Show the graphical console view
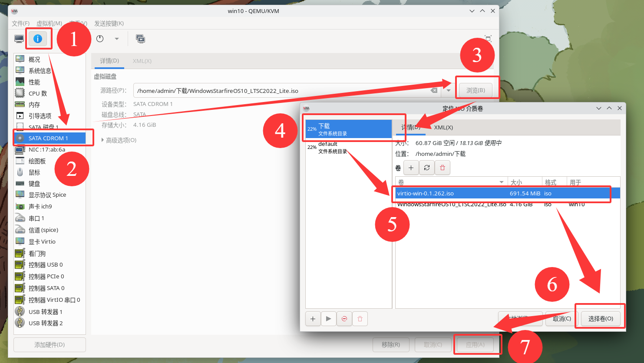Screen dimensions: 644x363 19,39
